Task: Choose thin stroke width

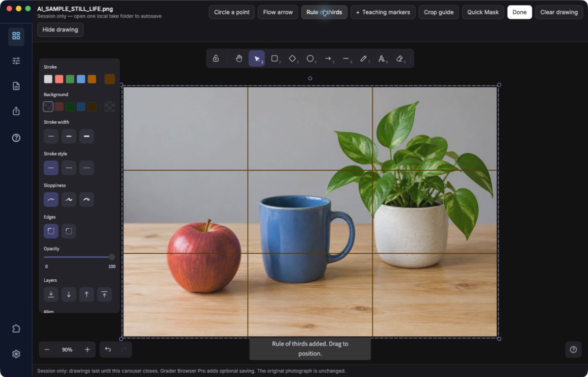Action: (x=51, y=136)
